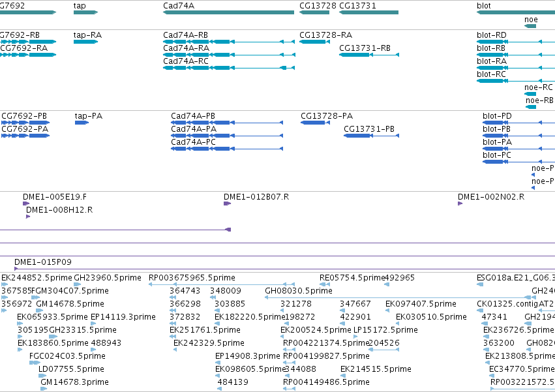Image resolution: width=555 pixels, height=392 pixels.
Task: Select protein Cad74A-PA
Action: pos(194,129)
